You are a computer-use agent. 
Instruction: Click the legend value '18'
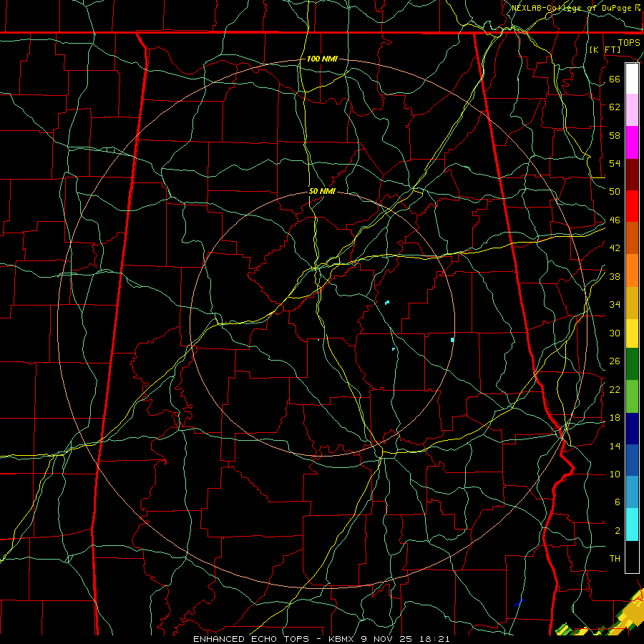[x=615, y=418]
